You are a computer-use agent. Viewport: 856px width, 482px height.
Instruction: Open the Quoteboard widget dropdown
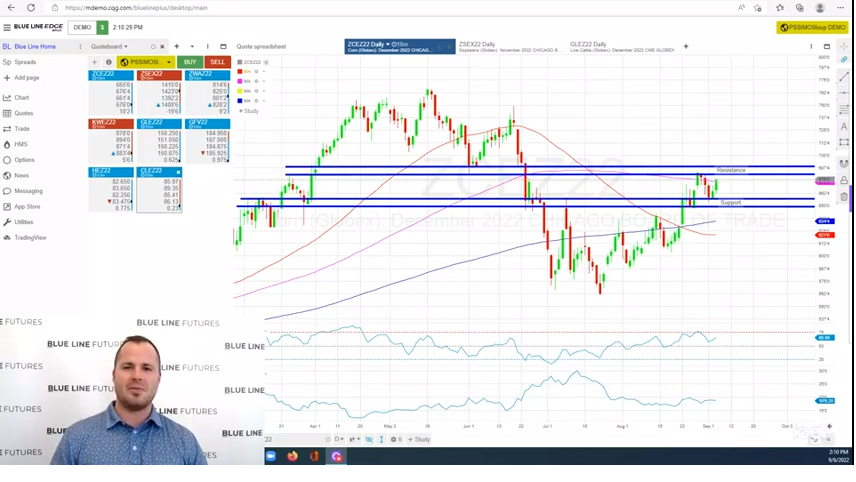(109, 46)
